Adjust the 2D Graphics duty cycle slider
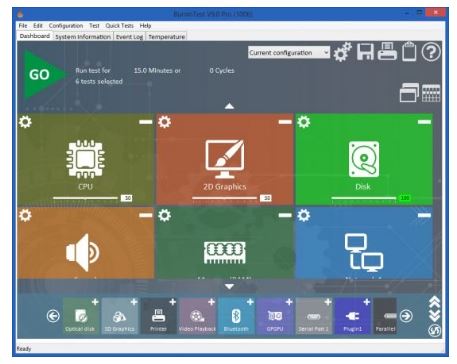Image resolution: width=457 pixels, height=364 pixels. [x=225, y=198]
